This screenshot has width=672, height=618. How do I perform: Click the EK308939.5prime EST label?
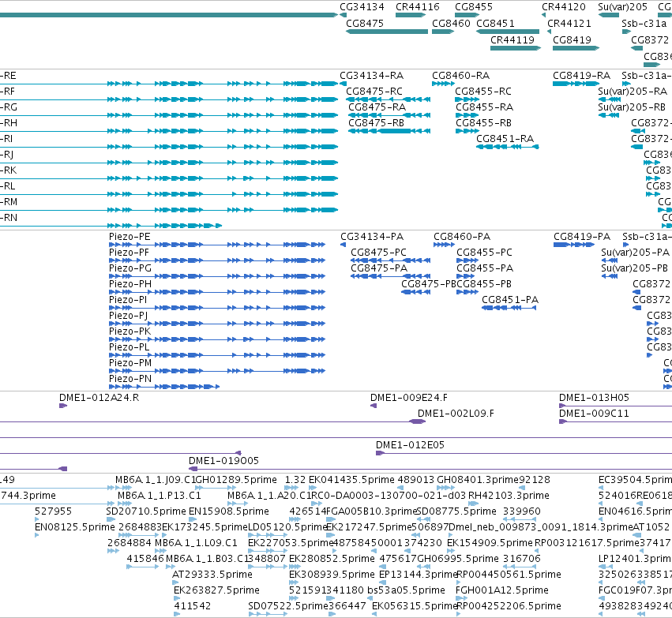coord(332,575)
